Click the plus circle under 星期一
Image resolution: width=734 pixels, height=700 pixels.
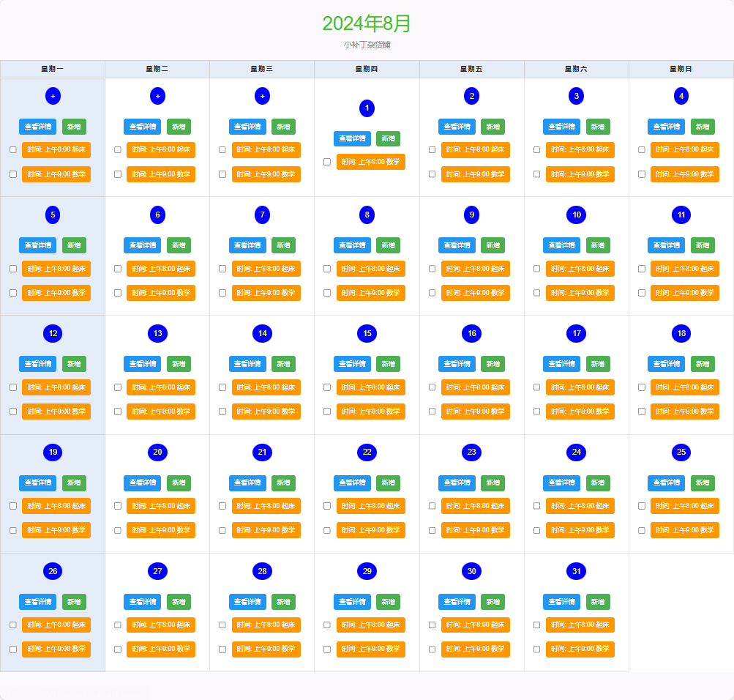point(53,96)
